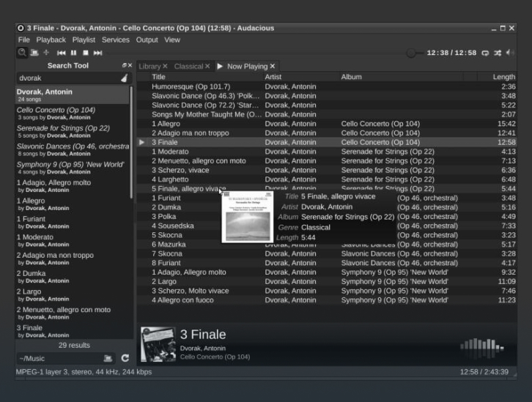Select '2 Adagio ma non troppo' playlist row
Viewport: 532px width, 402px height.
(327, 133)
